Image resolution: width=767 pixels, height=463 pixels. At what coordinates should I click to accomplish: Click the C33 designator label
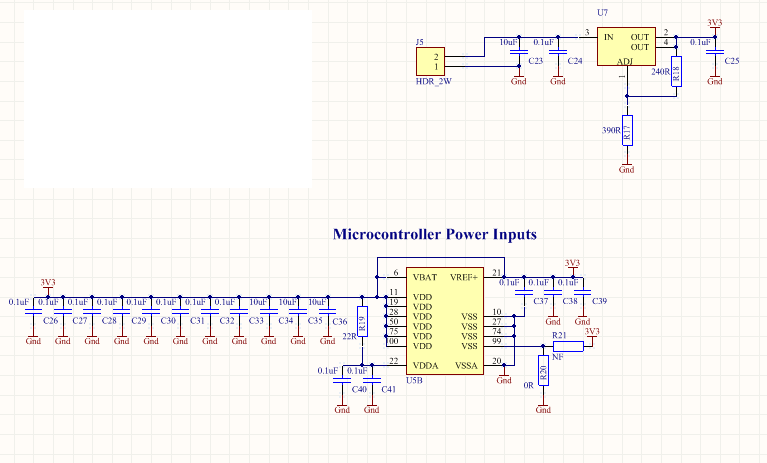pyautogui.click(x=256, y=321)
